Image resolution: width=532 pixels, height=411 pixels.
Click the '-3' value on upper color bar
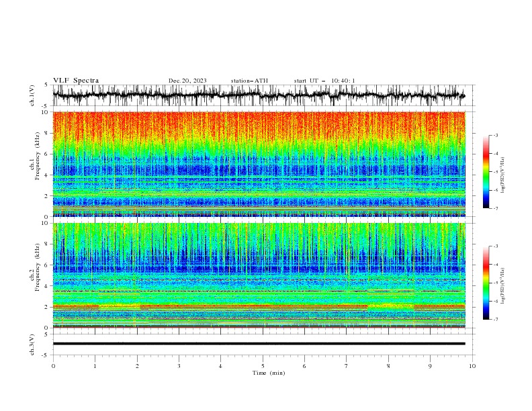[x=495, y=135]
